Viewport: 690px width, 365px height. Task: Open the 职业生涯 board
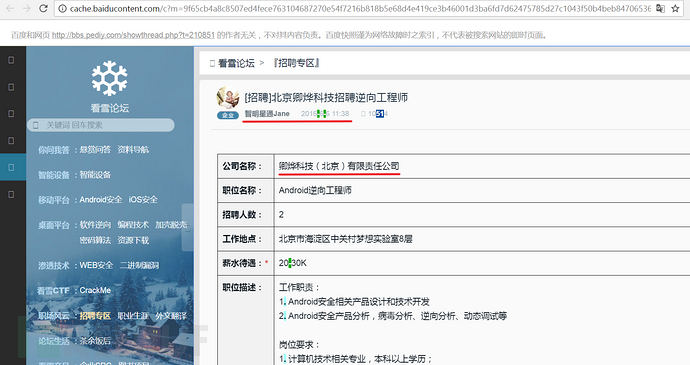tap(133, 316)
